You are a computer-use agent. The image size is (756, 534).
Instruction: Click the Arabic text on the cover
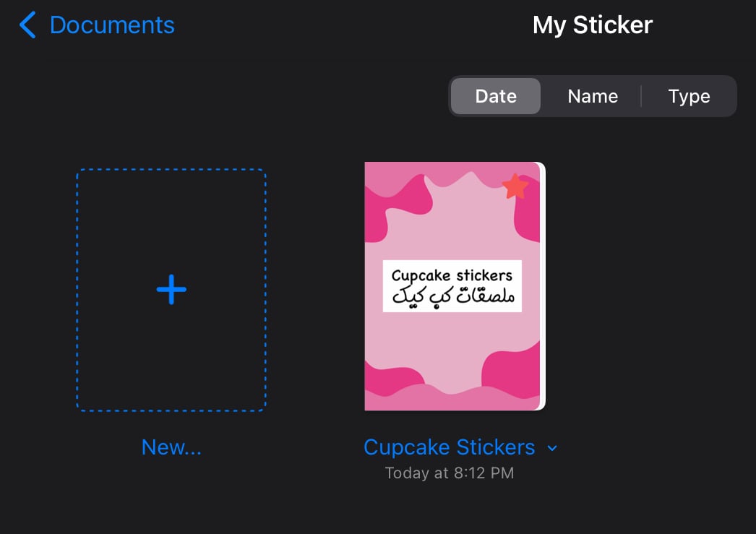click(x=452, y=297)
